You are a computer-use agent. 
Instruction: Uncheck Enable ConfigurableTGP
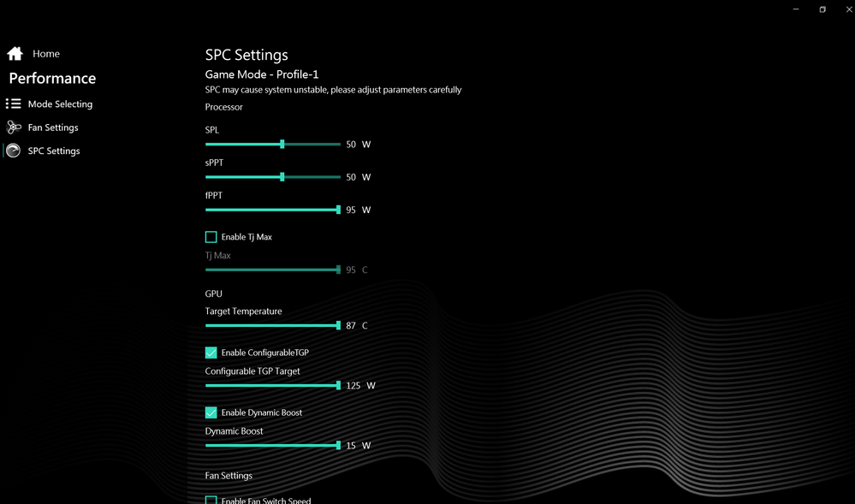point(211,353)
